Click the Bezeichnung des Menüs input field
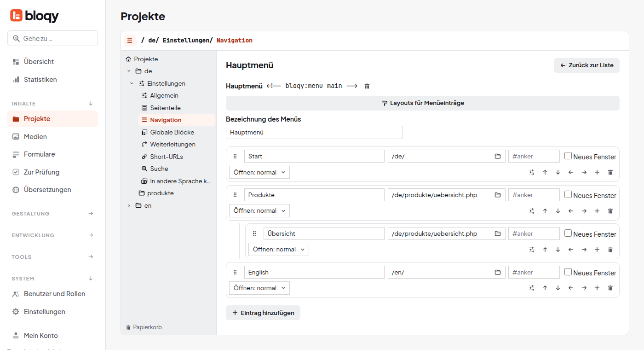Viewport: 644px width, 350px height. (314, 133)
